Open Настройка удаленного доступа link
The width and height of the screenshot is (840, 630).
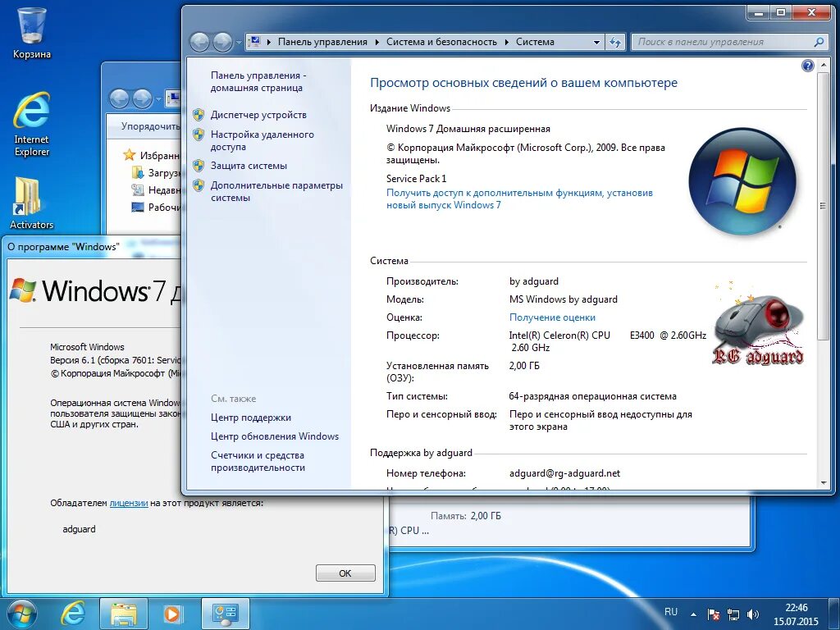[262, 140]
